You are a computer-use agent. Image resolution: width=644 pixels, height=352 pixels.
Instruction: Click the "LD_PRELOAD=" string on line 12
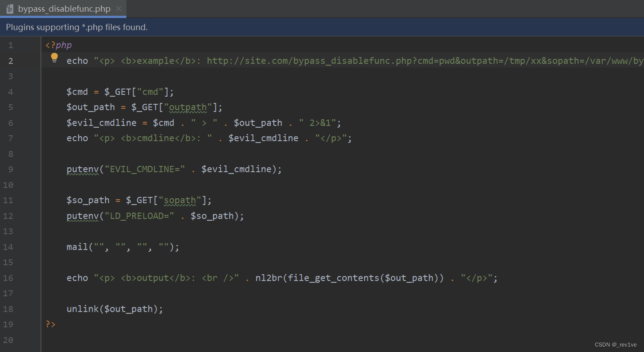click(x=140, y=216)
